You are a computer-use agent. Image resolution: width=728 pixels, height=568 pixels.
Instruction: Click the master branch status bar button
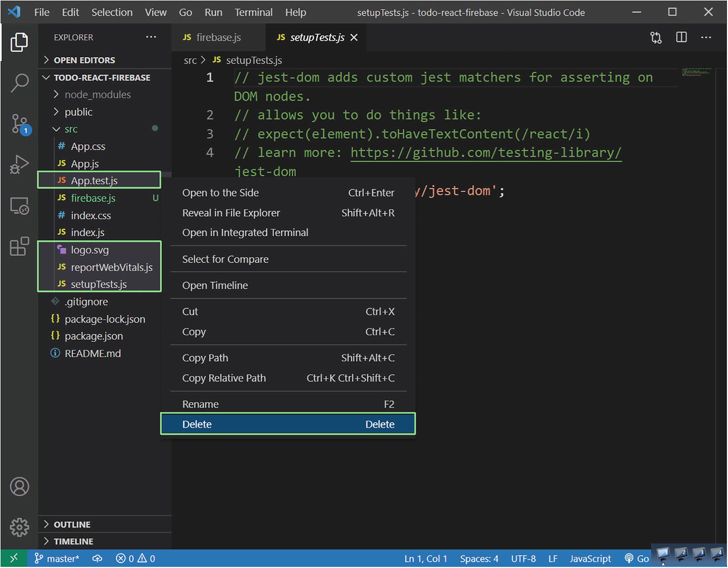[57, 559]
